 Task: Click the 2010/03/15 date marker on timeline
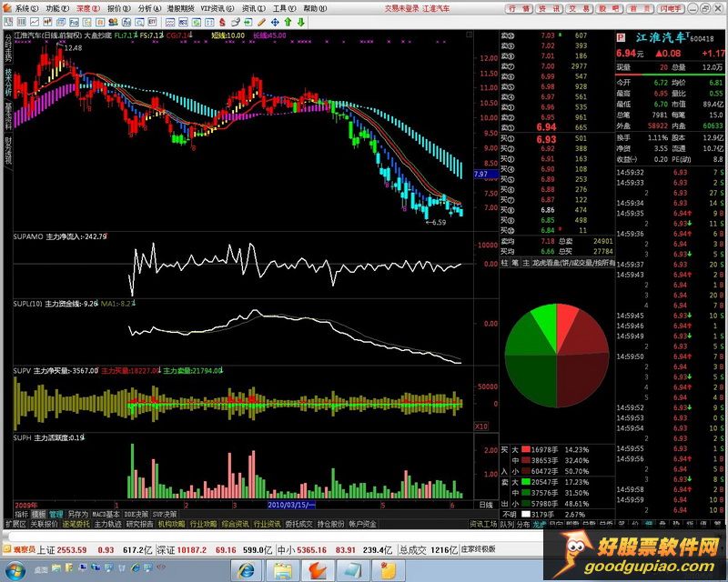[291, 505]
